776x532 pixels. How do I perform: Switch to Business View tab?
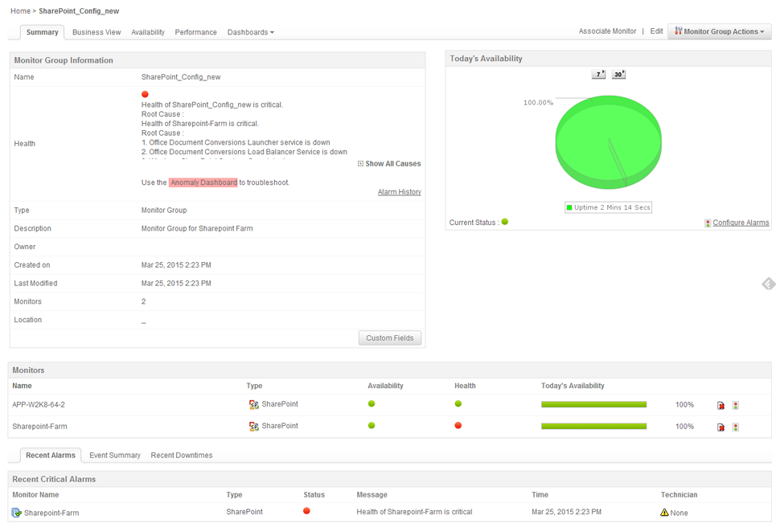pos(96,32)
